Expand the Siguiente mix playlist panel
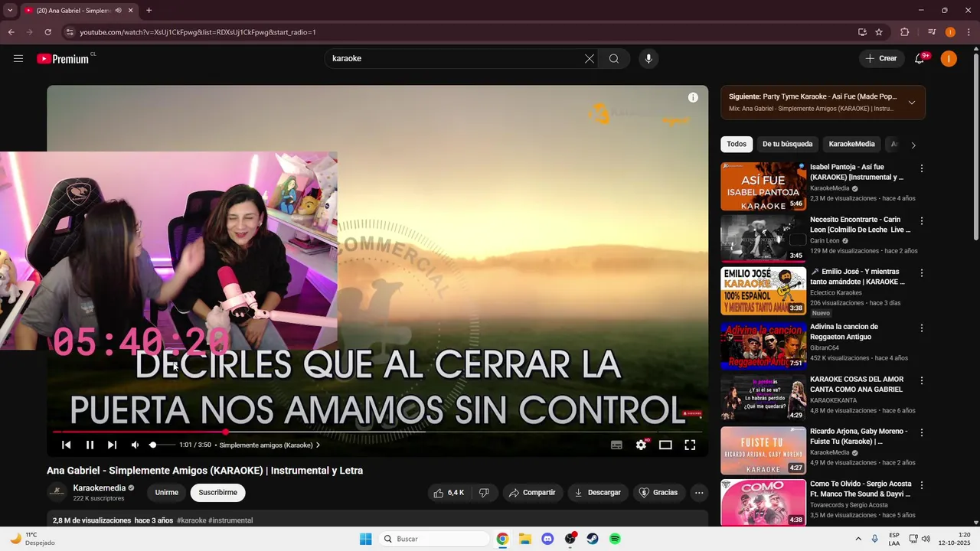The width and height of the screenshot is (980, 551). [911, 103]
